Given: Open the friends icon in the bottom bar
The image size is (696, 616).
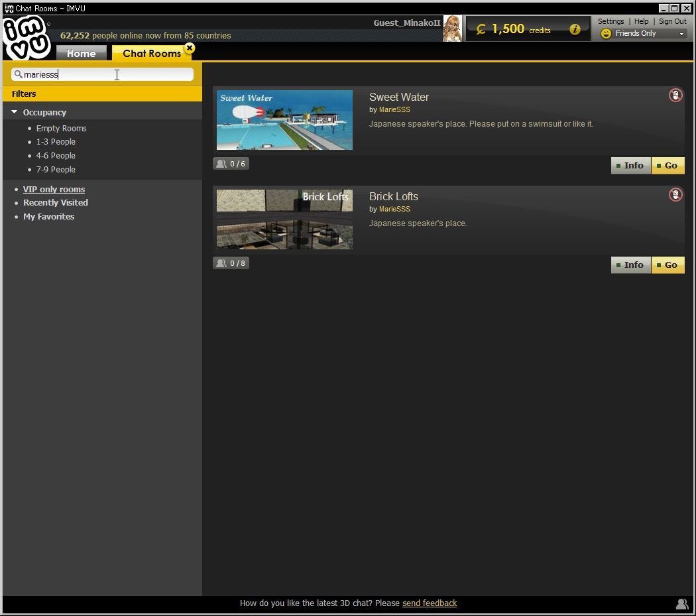Looking at the screenshot, I should pos(682,603).
